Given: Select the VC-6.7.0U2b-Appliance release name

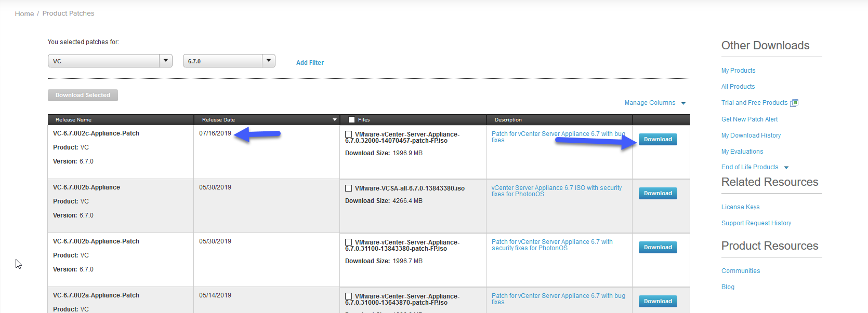Looking at the screenshot, I should pyautogui.click(x=86, y=187).
